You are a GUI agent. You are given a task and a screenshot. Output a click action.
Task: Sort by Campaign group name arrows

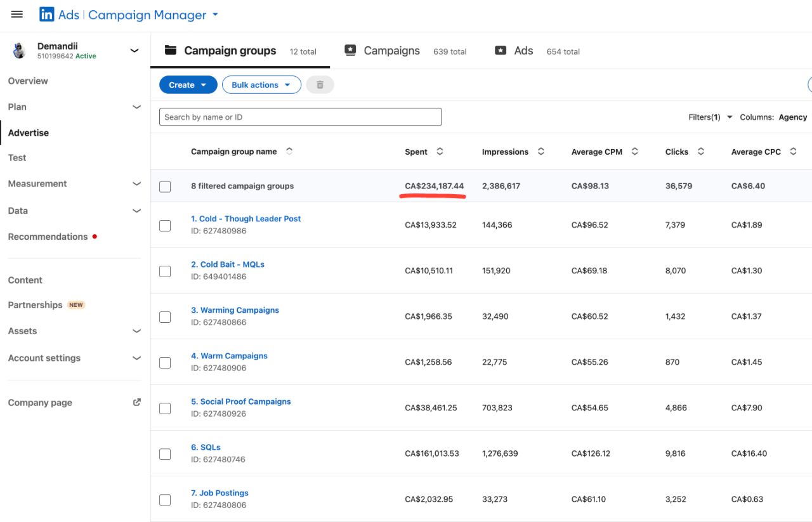tap(289, 151)
